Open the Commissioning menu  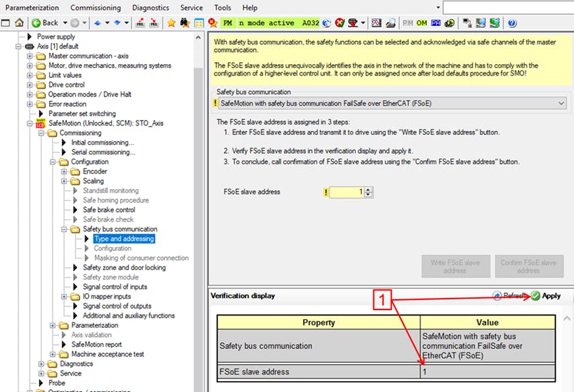coord(96,7)
